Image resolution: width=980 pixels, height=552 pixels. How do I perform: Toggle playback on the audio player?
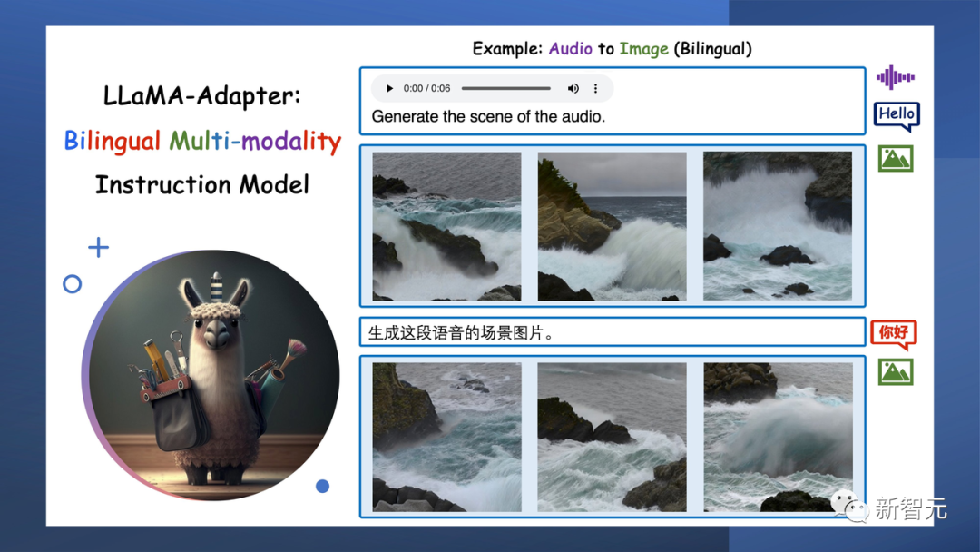[x=388, y=88]
